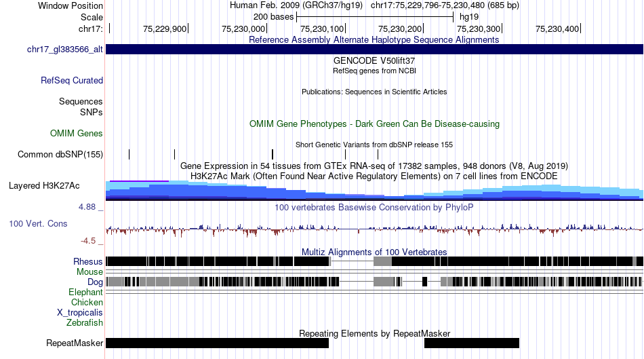Click the 100 Vert. Cons label

tap(38, 224)
